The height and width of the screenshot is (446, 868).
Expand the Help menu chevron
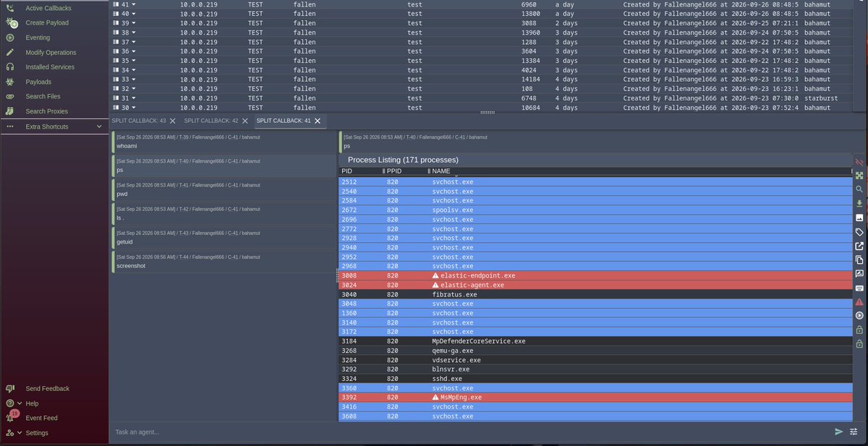point(19,403)
